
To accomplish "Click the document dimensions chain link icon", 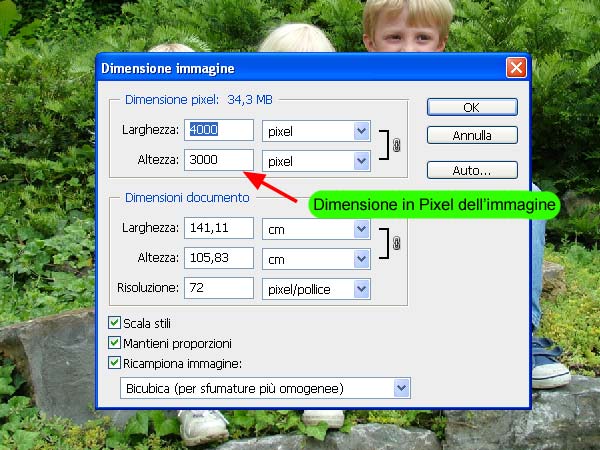I will click(x=396, y=243).
